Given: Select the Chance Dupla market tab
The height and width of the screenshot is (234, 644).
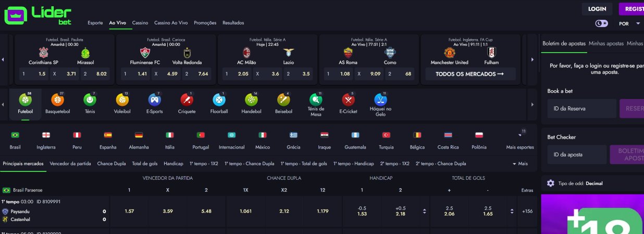Looking at the screenshot, I should coord(112,164).
